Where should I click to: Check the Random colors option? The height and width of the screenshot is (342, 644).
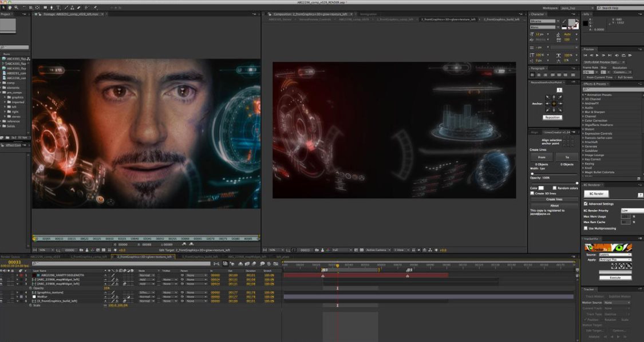555,188
